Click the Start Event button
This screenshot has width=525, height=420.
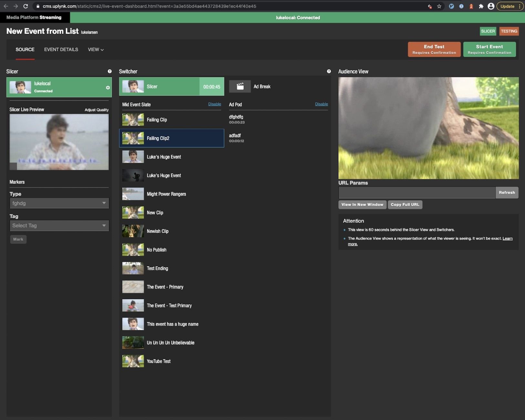489,49
